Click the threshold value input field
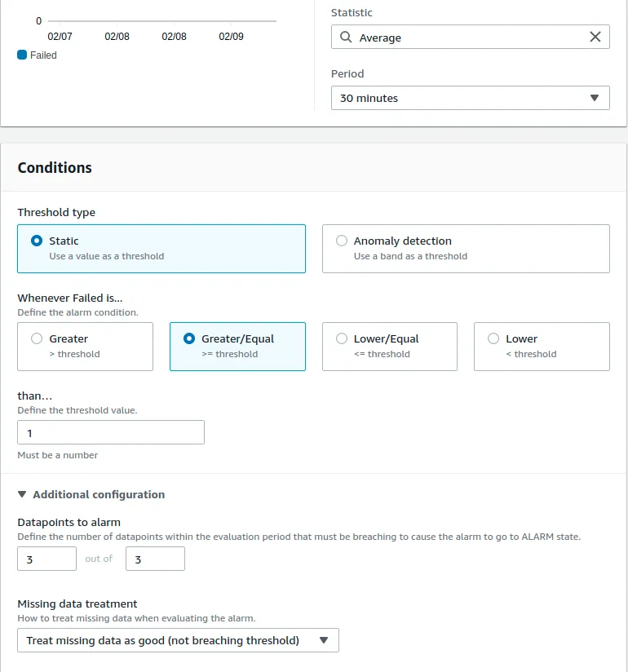This screenshot has width=628, height=672. click(x=111, y=432)
